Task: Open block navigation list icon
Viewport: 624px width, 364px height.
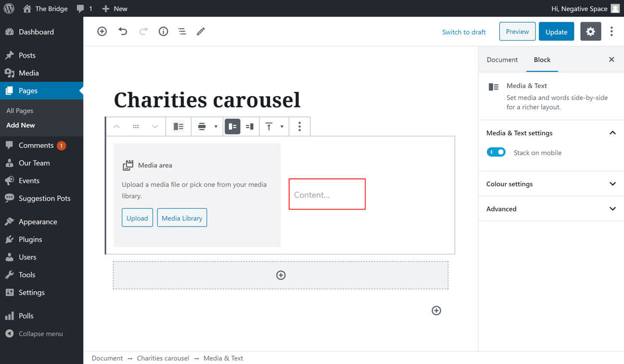Action: (x=182, y=32)
